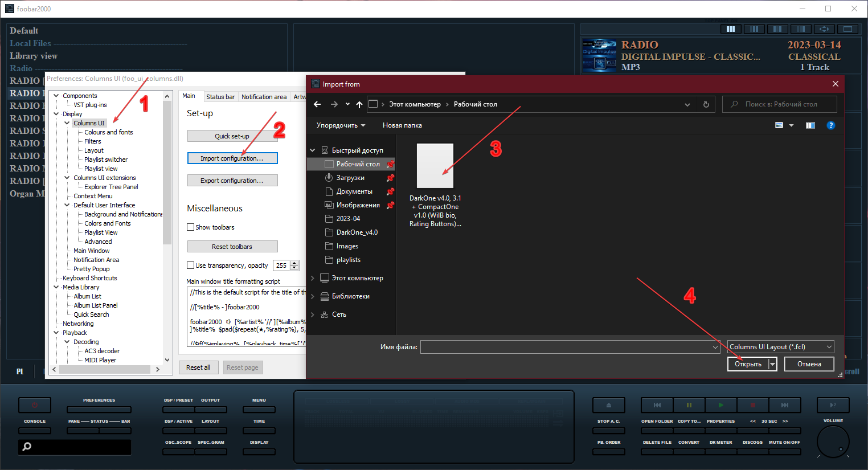Screen dimensions: 868x470
Task: Click the eject button in player panel
Action: pos(608,405)
